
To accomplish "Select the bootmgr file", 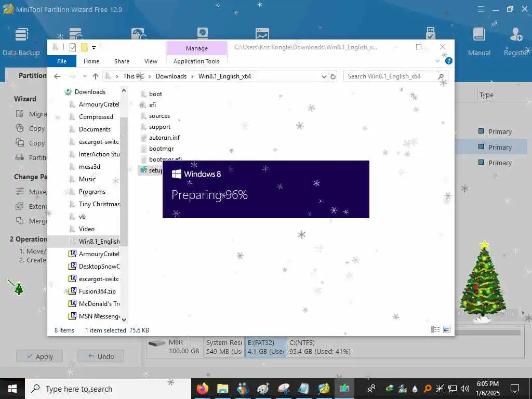I will [161, 149].
